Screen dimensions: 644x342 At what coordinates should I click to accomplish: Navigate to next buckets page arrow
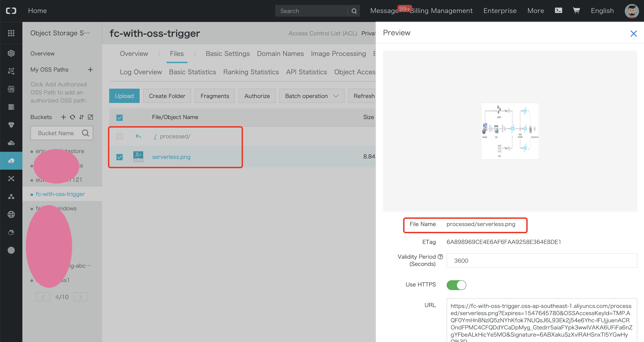81,297
